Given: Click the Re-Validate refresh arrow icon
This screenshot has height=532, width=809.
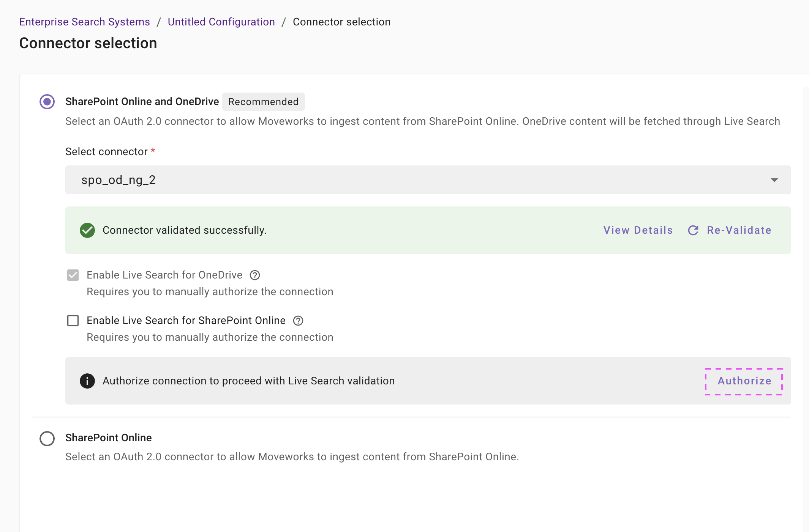Looking at the screenshot, I should click(x=693, y=230).
